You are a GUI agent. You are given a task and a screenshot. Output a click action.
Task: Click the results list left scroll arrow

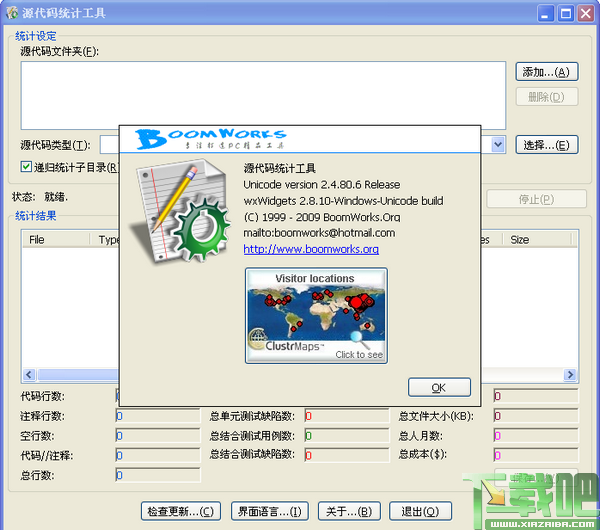(x=29, y=374)
